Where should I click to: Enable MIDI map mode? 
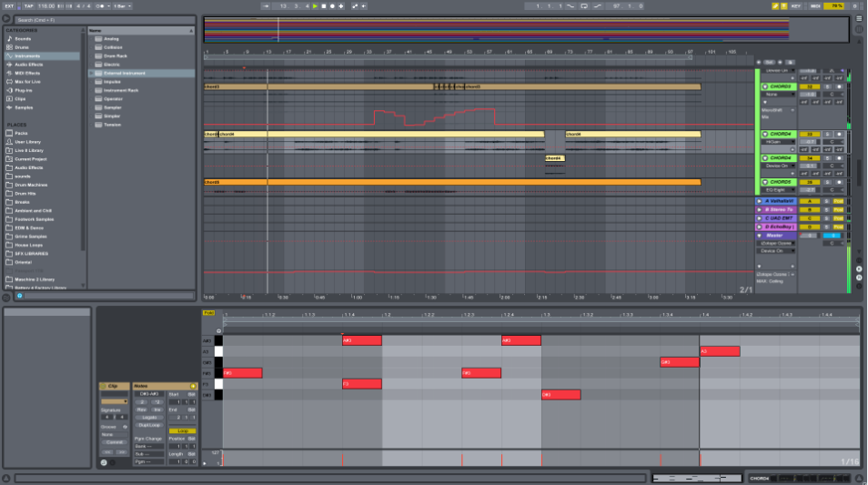[x=815, y=6]
